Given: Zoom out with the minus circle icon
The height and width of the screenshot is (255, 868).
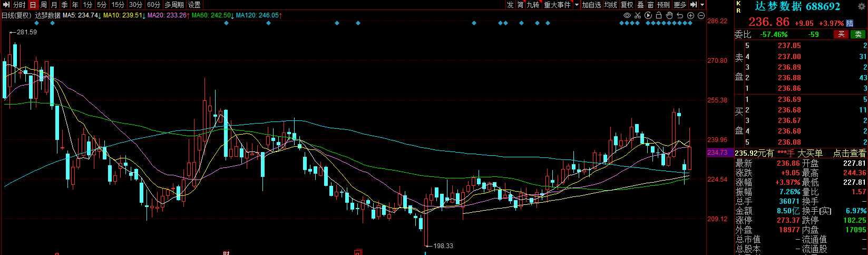Looking at the screenshot, I should pos(701,16).
